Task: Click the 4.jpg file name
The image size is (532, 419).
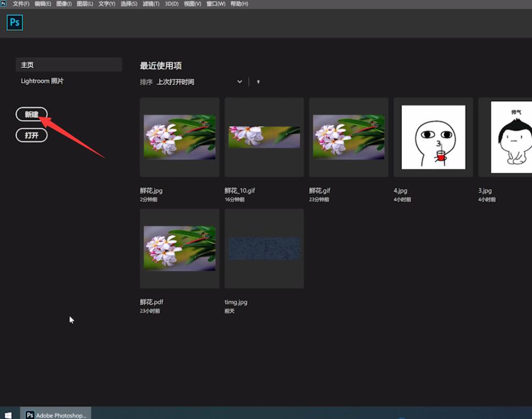Action: (401, 191)
